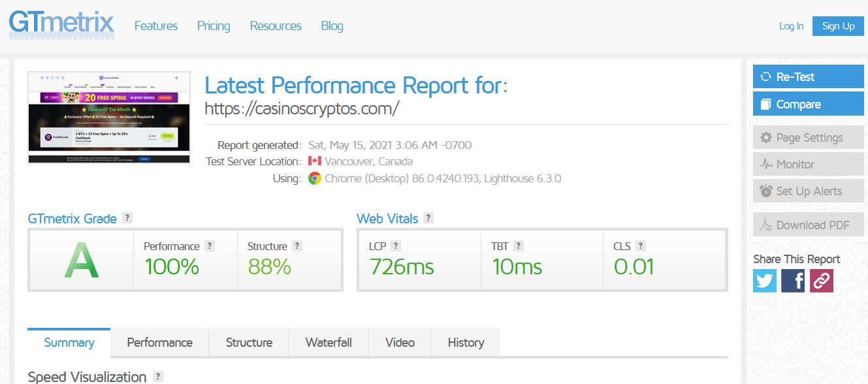868x384 pixels.
Task: Click the Monitor button
Action: 808,165
